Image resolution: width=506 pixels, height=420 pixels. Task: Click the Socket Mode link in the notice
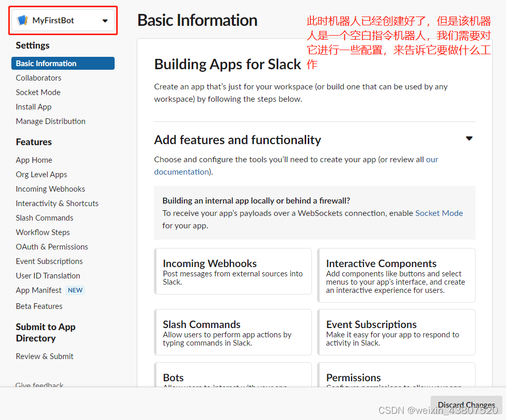[439, 213]
